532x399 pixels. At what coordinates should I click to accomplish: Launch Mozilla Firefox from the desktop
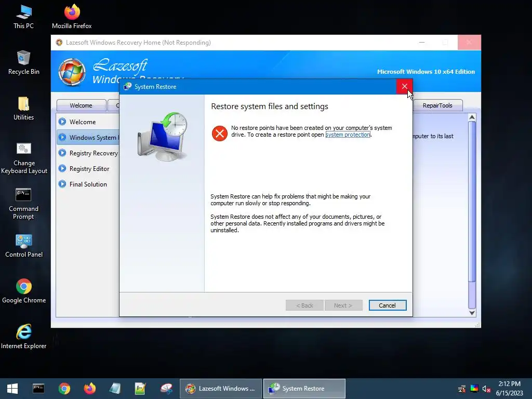pyautogui.click(x=72, y=16)
